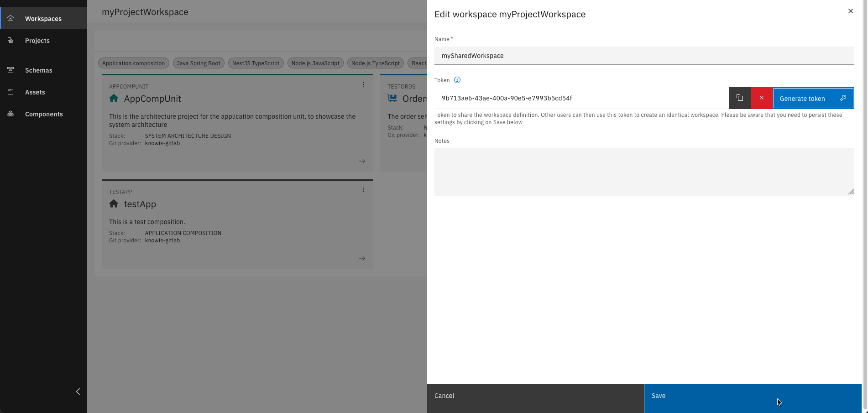
Task: Click the Generate token button
Action: (813, 99)
